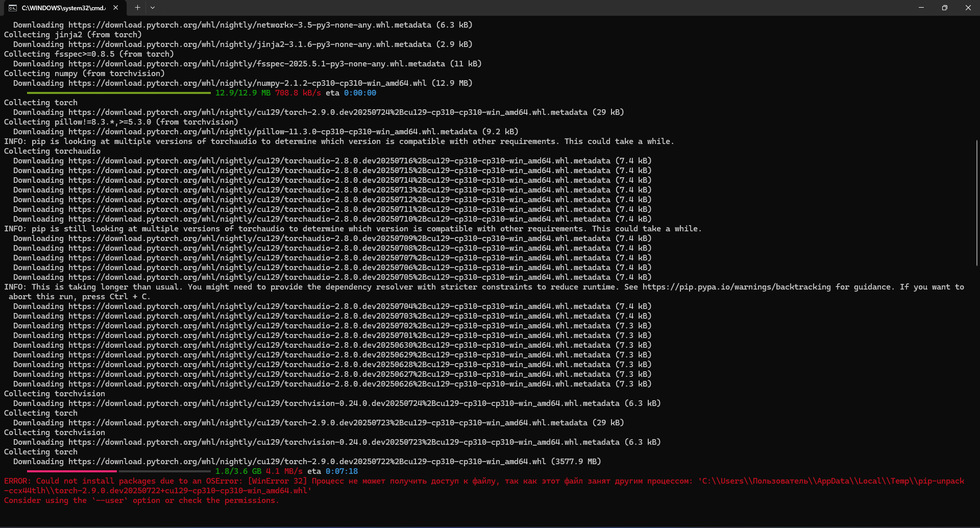
Task: Click the pillow-11.3.0 metadata download URL
Action: (x=273, y=132)
